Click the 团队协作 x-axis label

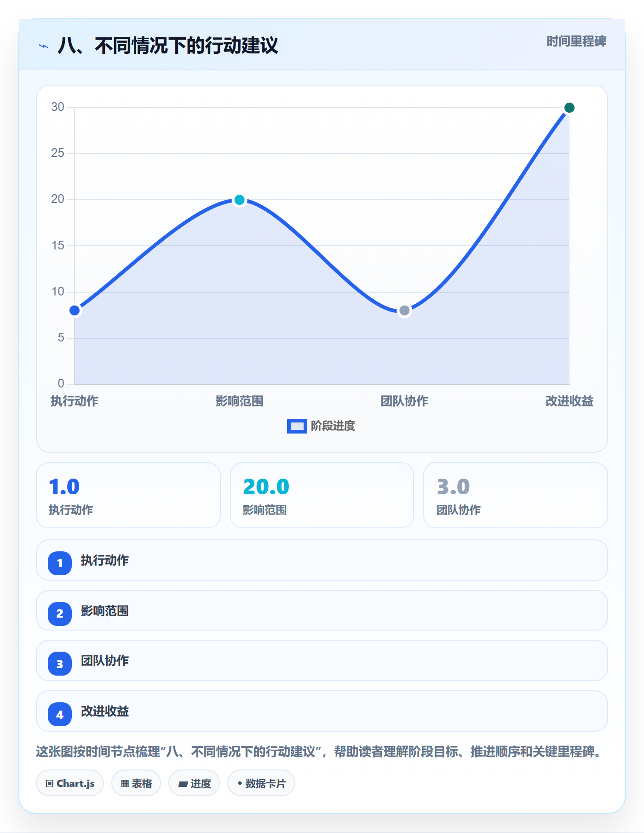click(404, 401)
